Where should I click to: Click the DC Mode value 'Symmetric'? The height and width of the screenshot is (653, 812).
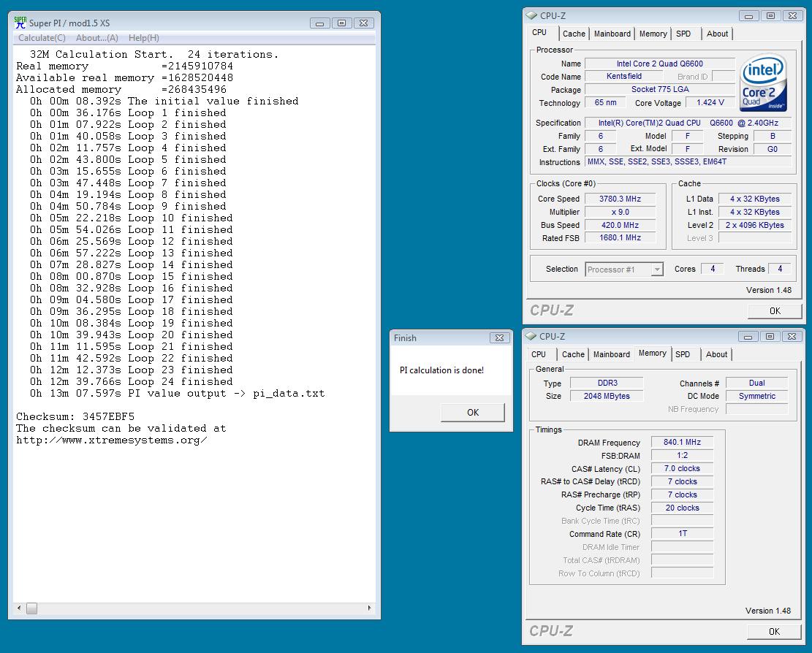coord(756,396)
